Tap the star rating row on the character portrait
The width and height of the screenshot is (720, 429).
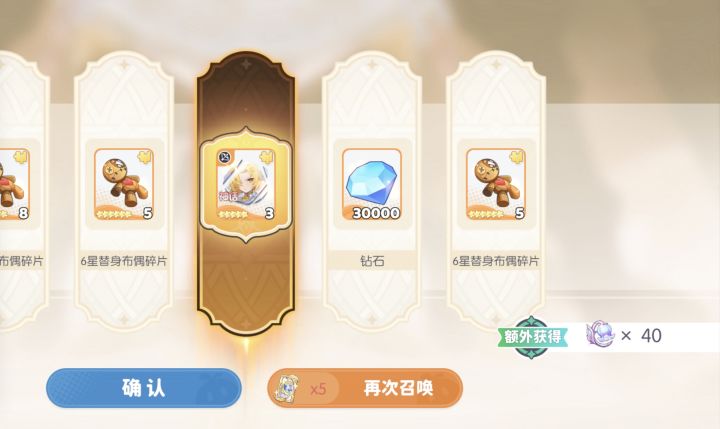click(233, 214)
